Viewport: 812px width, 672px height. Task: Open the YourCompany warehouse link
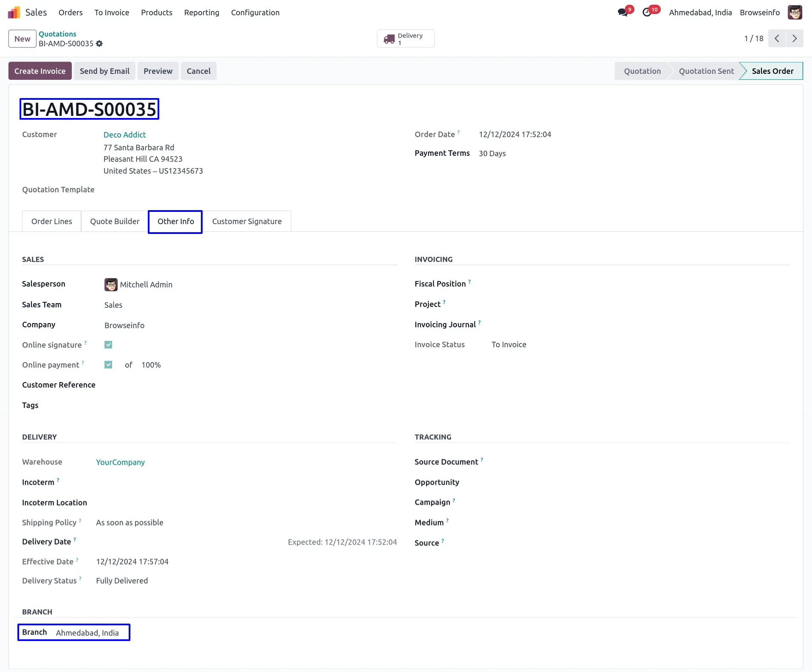point(120,462)
